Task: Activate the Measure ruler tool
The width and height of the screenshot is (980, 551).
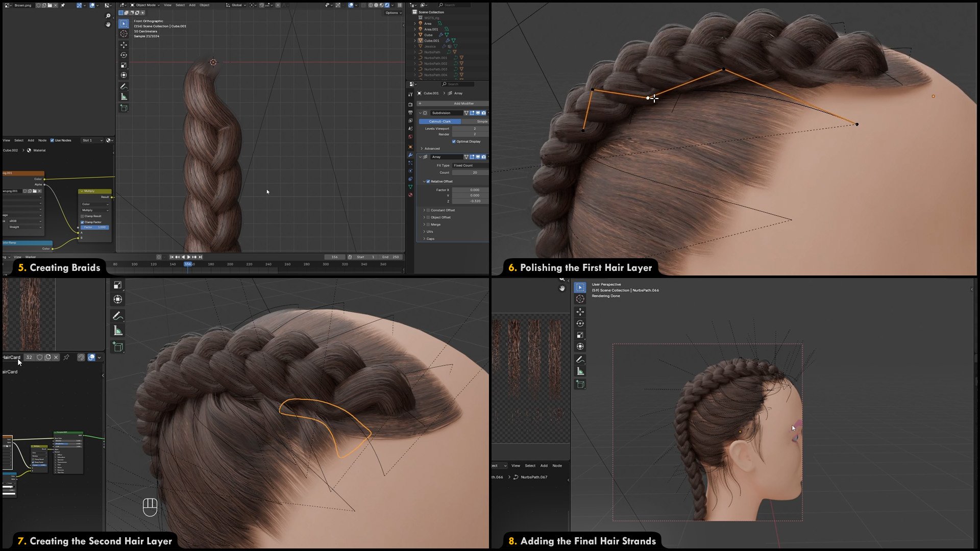Action: 124,97
